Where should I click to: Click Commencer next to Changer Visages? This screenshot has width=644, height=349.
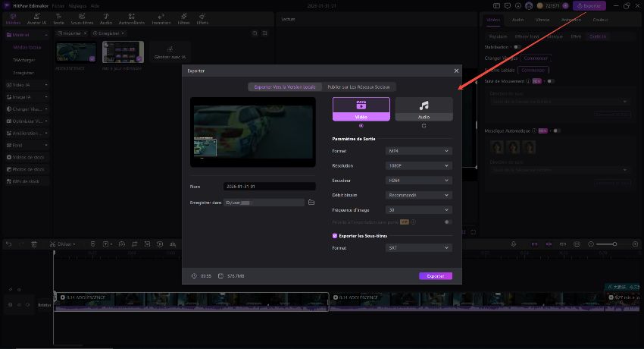pyautogui.click(x=536, y=58)
